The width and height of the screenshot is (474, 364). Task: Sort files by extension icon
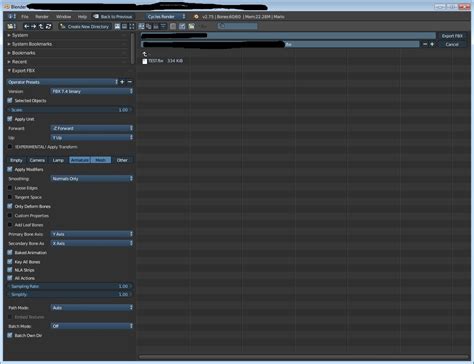[148, 26]
